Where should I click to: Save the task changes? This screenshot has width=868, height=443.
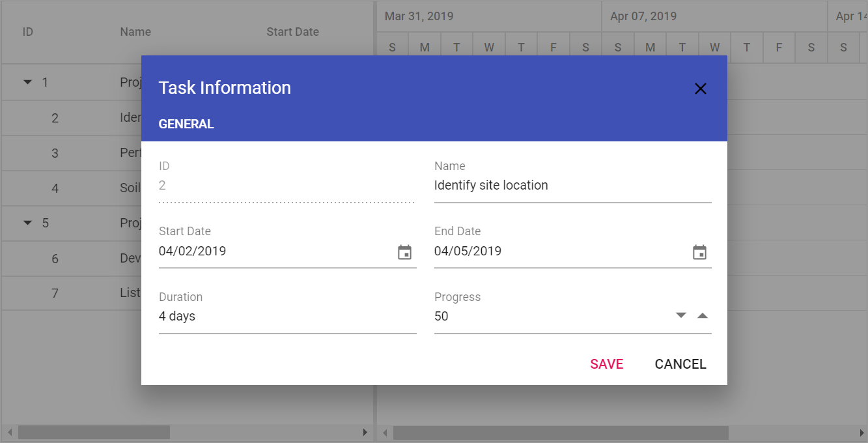coord(607,364)
